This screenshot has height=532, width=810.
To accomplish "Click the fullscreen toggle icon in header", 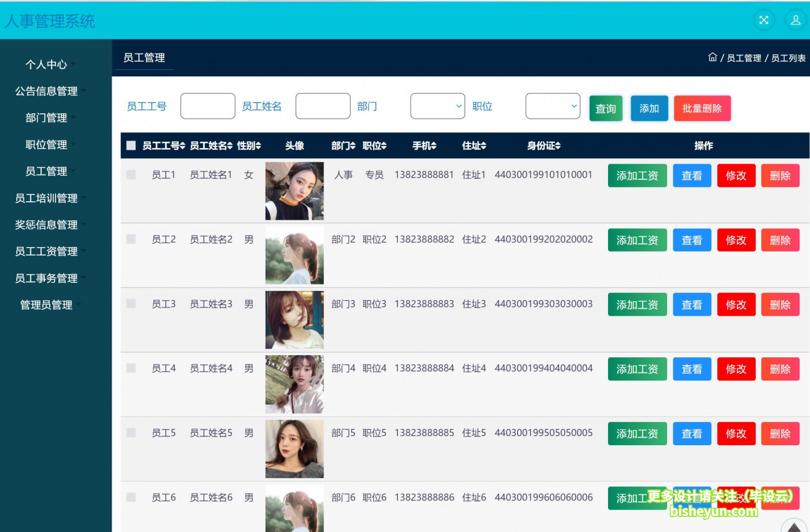I will tap(764, 20).
